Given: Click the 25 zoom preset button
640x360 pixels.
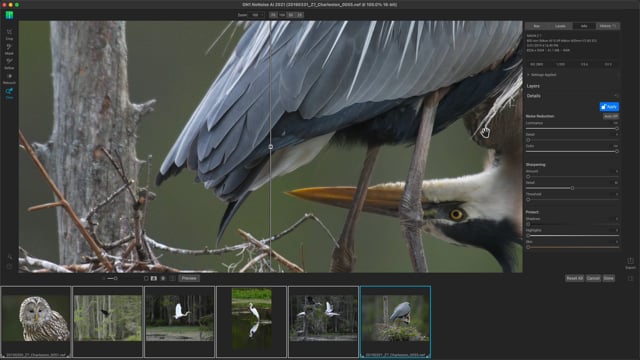Looking at the screenshot, I should tap(300, 15).
